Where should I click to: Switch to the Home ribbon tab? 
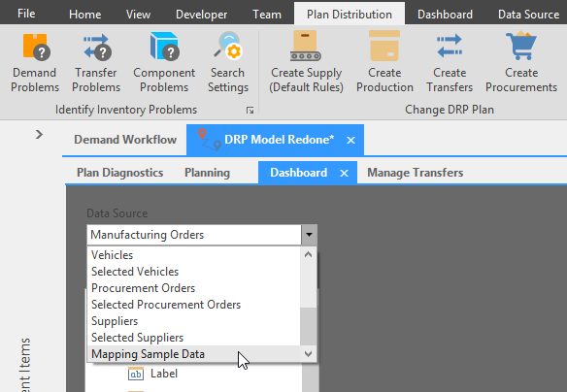tap(85, 15)
